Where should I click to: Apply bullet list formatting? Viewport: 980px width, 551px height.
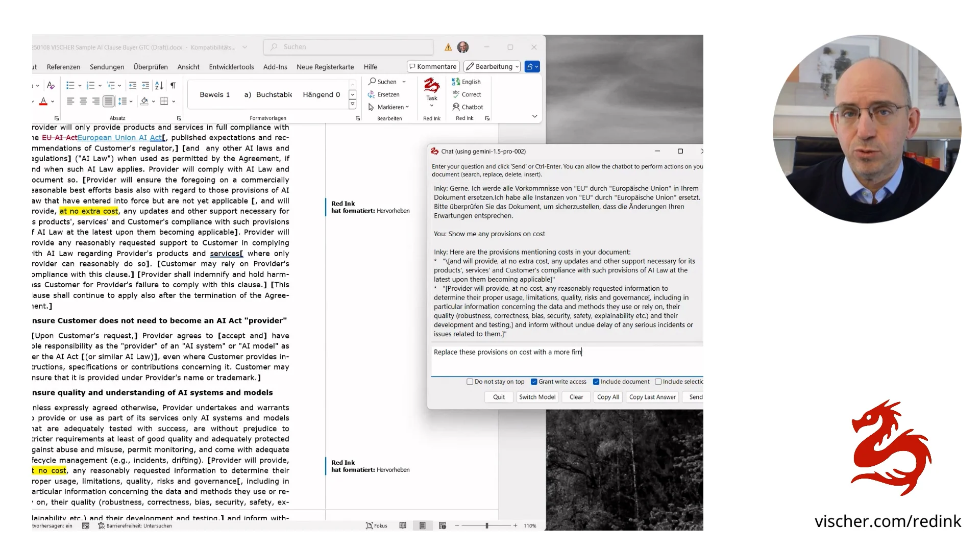point(70,85)
